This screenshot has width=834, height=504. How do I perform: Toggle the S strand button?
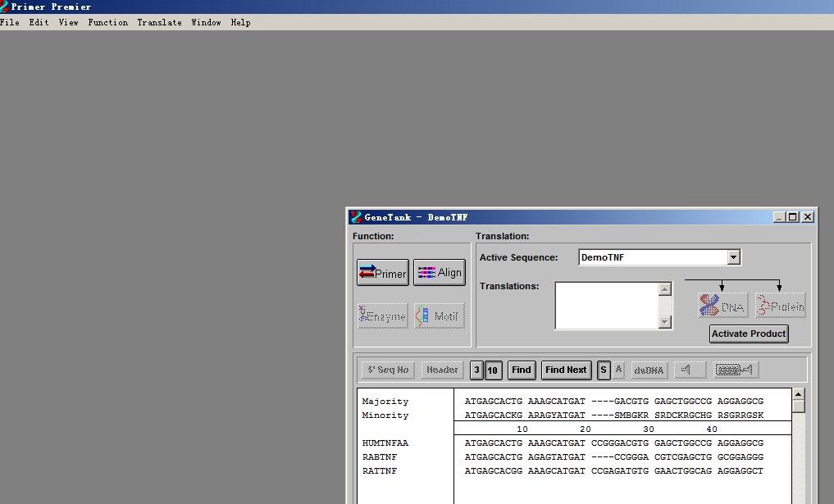tap(604, 370)
